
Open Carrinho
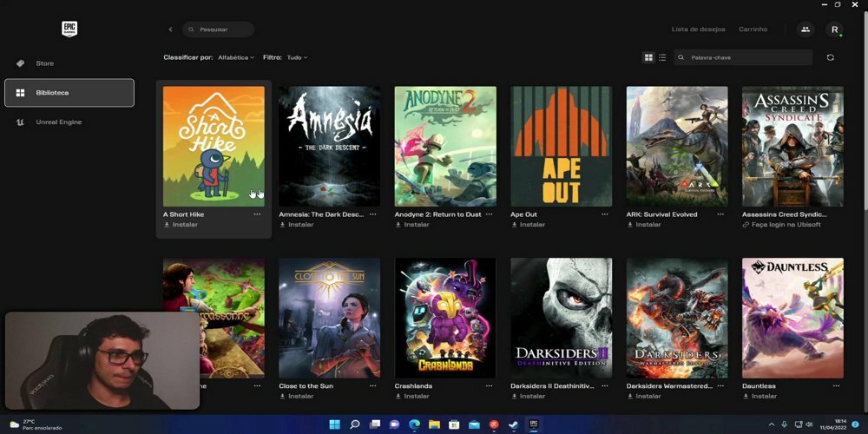[753, 30]
